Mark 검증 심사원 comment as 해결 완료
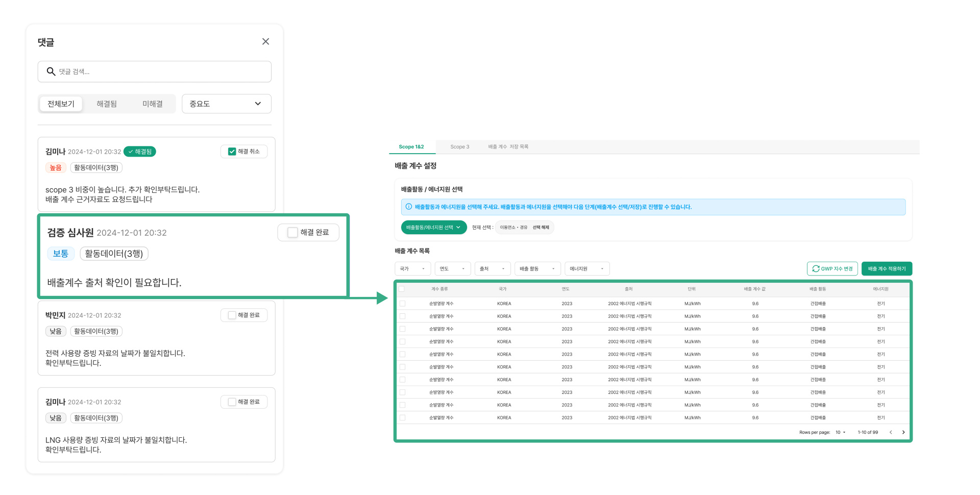The width and height of the screenshot is (980, 495). [291, 232]
